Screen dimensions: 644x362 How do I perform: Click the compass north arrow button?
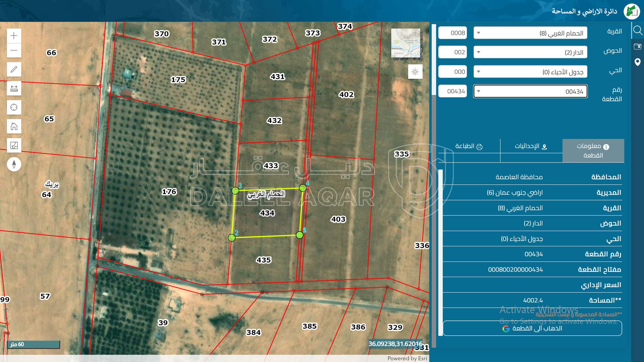14,164
